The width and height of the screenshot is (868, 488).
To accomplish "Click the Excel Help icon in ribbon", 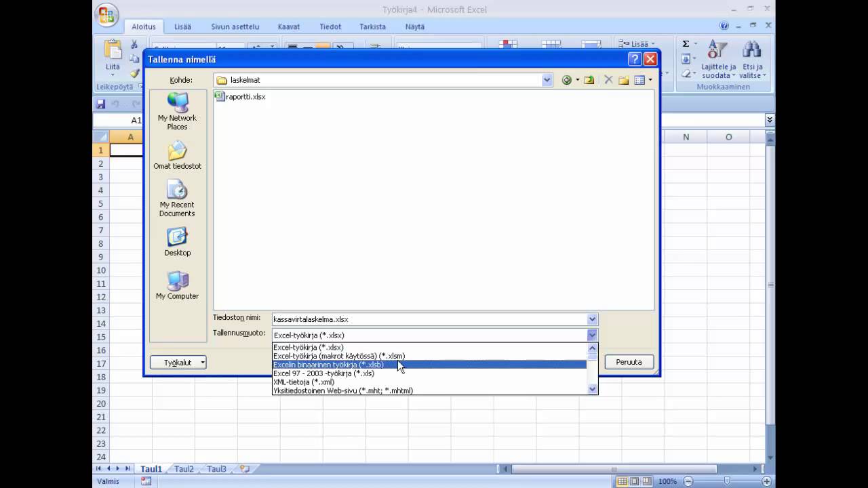I will (724, 26).
